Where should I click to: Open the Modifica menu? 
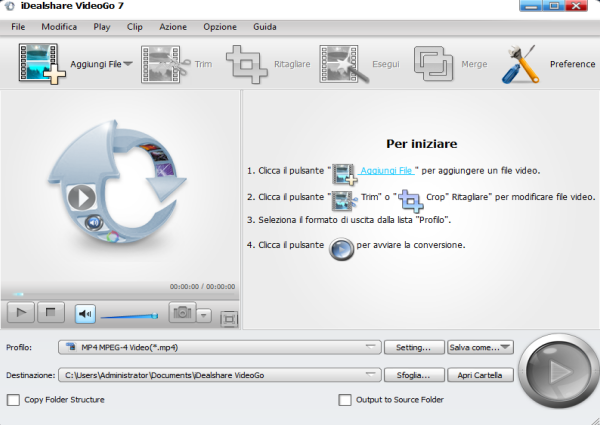(x=59, y=27)
